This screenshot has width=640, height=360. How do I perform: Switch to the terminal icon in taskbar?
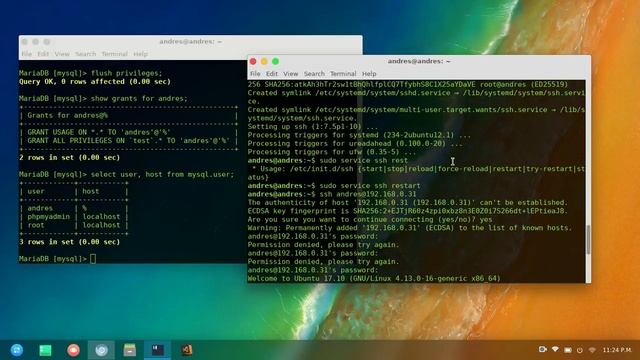[x=158, y=350]
